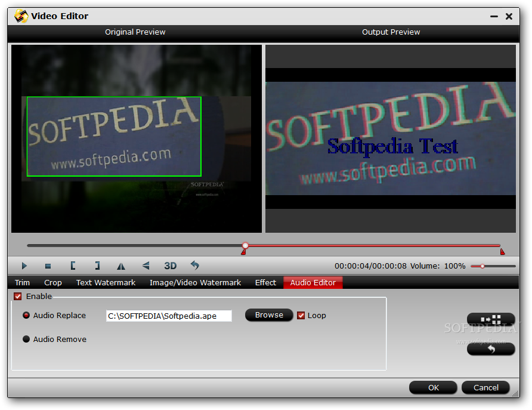Click the red trim end marker on timeline

coord(503,251)
